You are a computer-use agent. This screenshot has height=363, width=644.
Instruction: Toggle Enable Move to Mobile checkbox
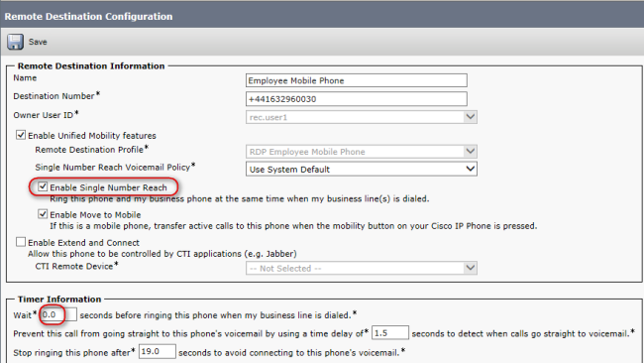point(43,214)
